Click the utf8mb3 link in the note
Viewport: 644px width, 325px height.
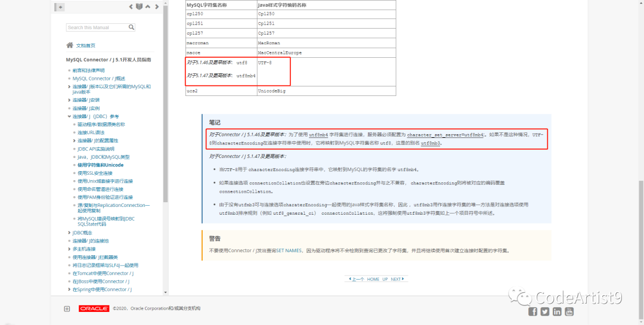pyautogui.click(x=431, y=143)
